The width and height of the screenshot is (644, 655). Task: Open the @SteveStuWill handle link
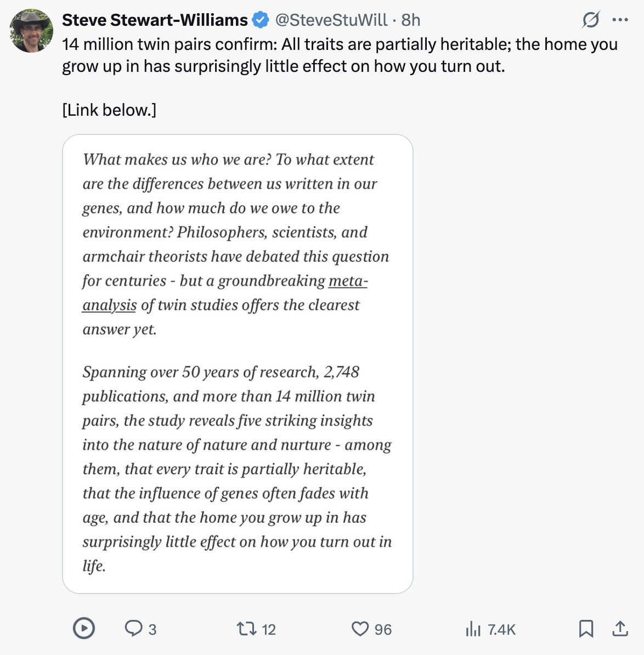coord(331,20)
